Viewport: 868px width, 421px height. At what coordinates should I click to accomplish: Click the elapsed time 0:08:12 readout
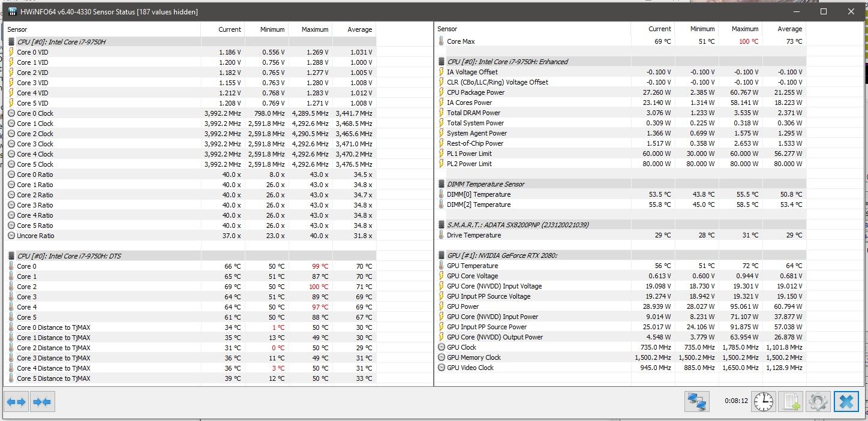[x=736, y=401]
